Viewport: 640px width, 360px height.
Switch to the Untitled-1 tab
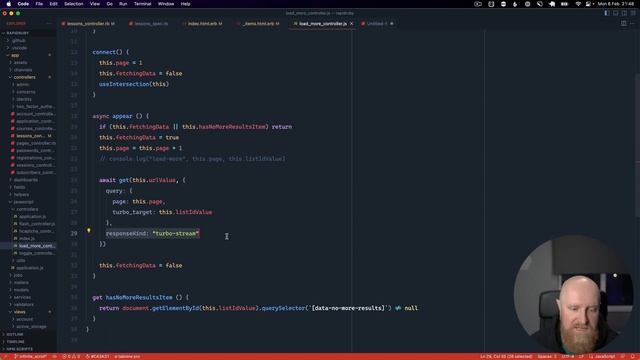[376, 24]
